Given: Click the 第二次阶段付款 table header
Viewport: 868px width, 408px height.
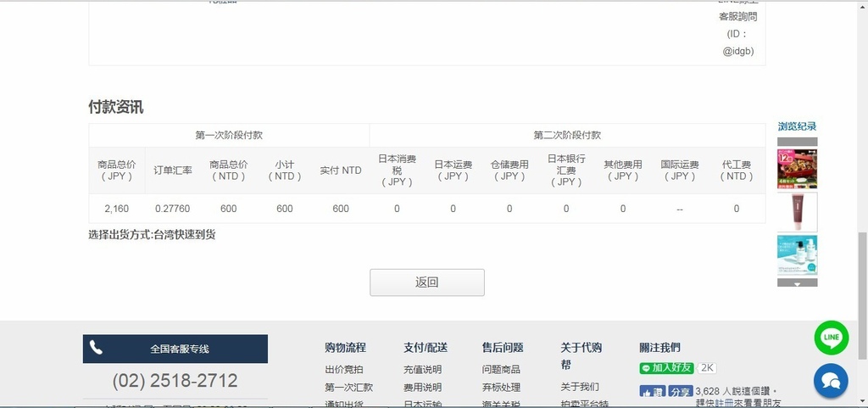Looking at the screenshot, I should tap(567, 135).
